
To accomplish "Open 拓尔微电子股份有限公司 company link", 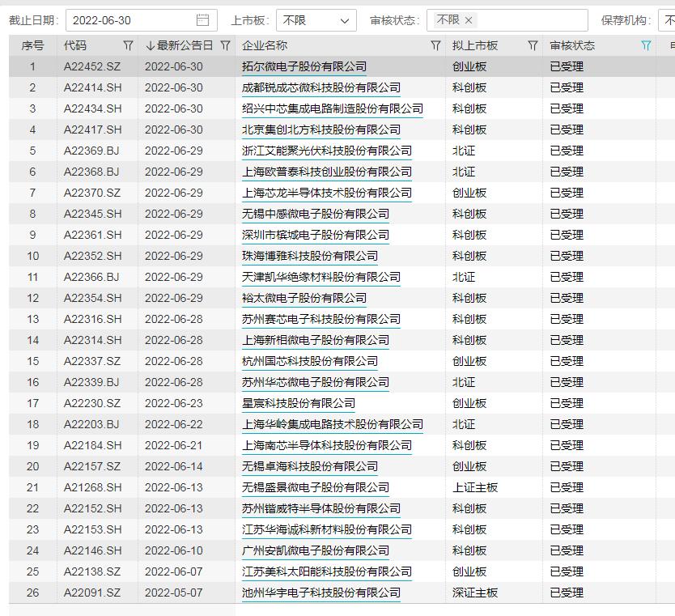I will pos(304,66).
